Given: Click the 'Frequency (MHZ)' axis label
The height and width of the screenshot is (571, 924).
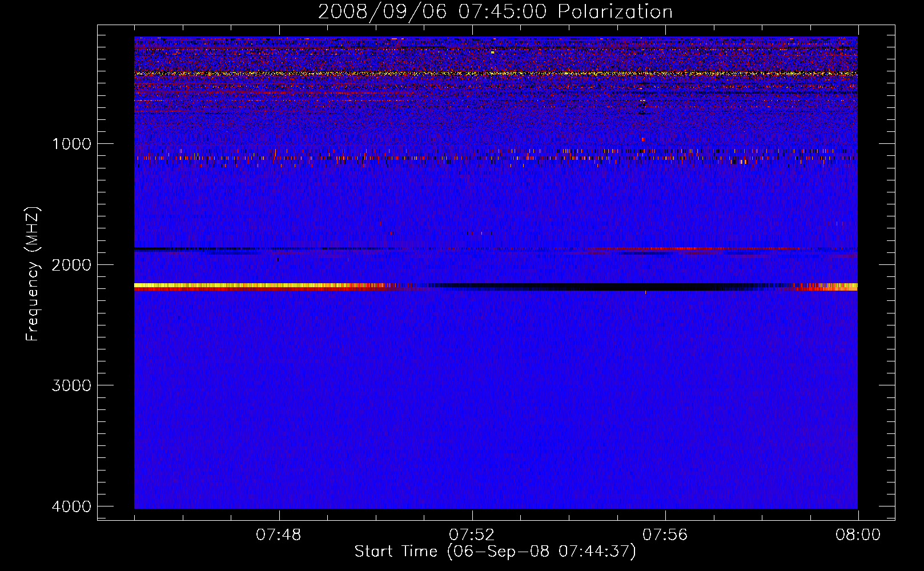Looking at the screenshot, I should (33, 274).
